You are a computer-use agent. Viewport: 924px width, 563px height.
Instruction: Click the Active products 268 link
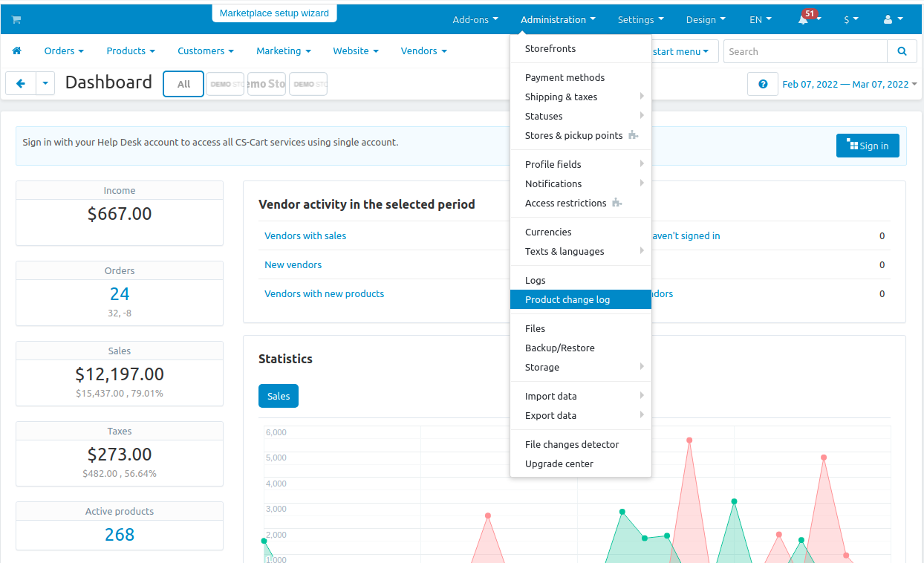tap(120, 535)
